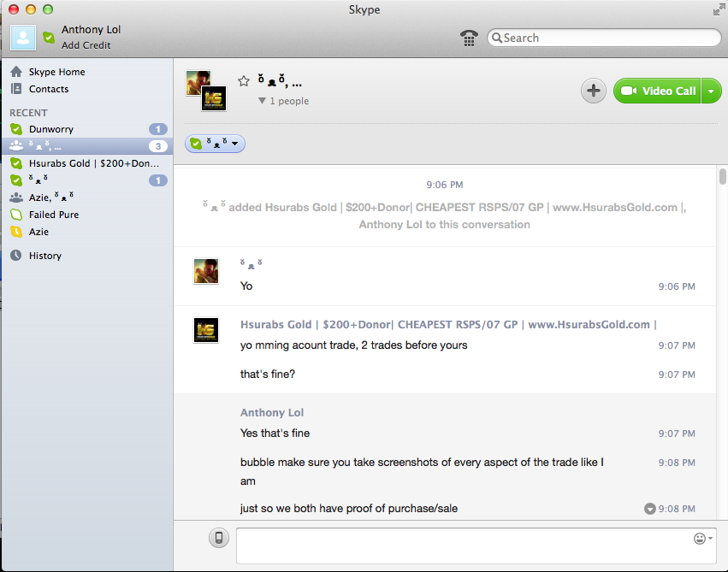Click Dunworry unread badge showing 1
This screenshot has width=728, height=572.
(158, 129)
